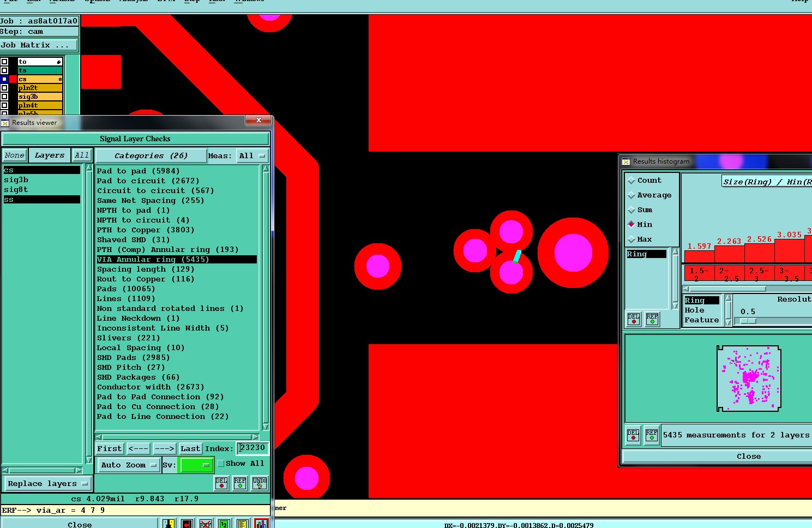Select 'VIA Annular ring (5435)' category
The image size is (812, 528).
[176, 260]
